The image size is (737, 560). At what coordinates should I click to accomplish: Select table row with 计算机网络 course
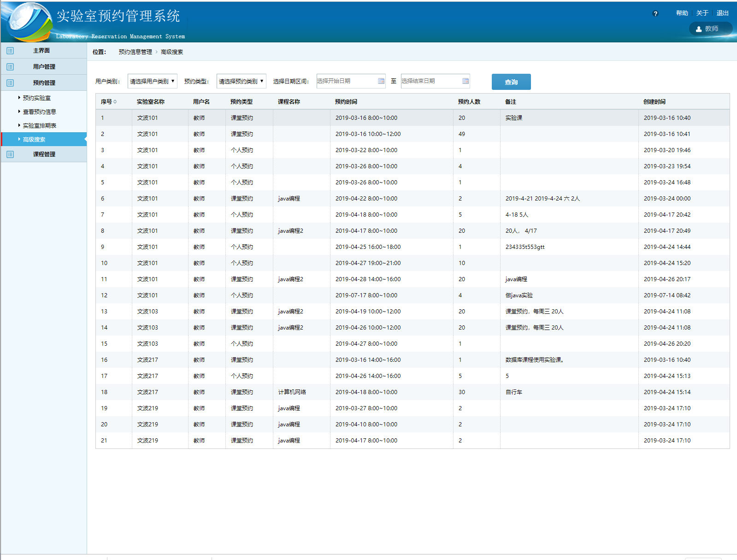292,392
